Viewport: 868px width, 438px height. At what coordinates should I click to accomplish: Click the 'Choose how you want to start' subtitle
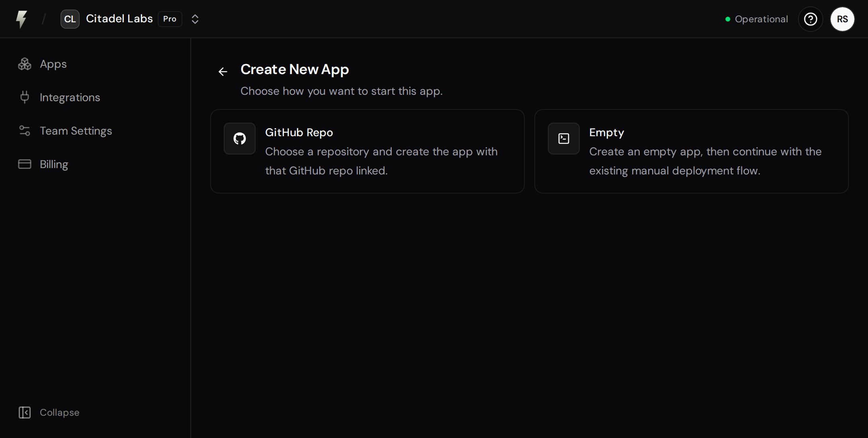[x=341, y=91]
